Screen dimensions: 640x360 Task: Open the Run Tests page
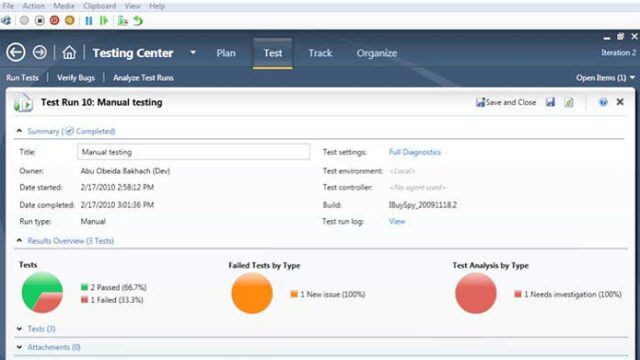point(22,78)
